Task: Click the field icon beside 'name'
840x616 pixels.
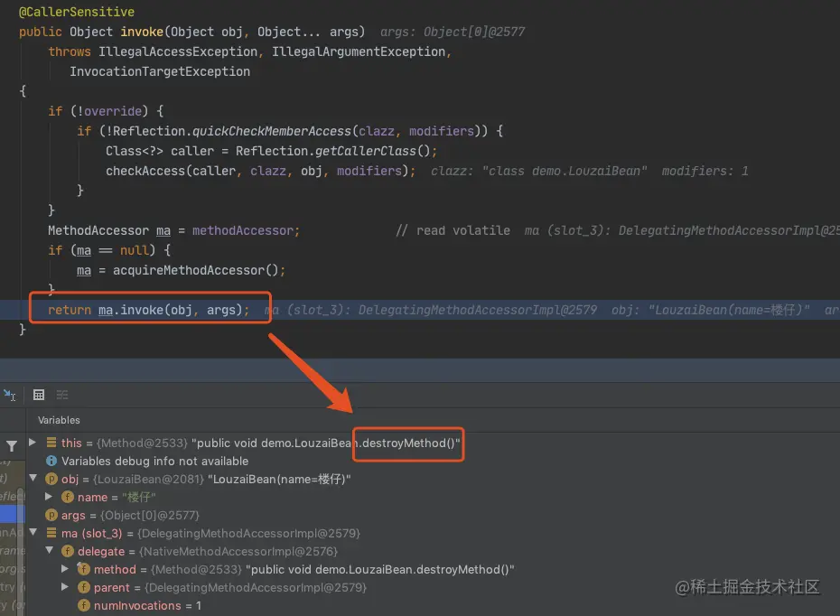Action: tap(68, 497)
